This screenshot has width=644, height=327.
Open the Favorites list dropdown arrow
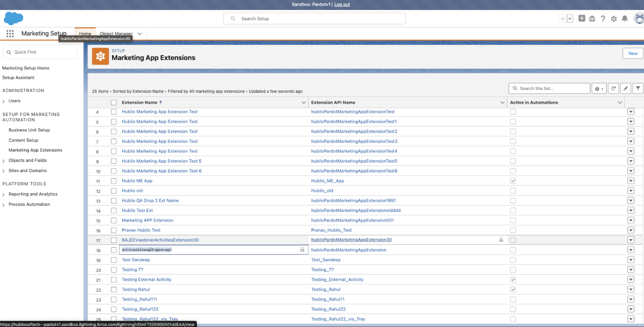pos(570,18)
